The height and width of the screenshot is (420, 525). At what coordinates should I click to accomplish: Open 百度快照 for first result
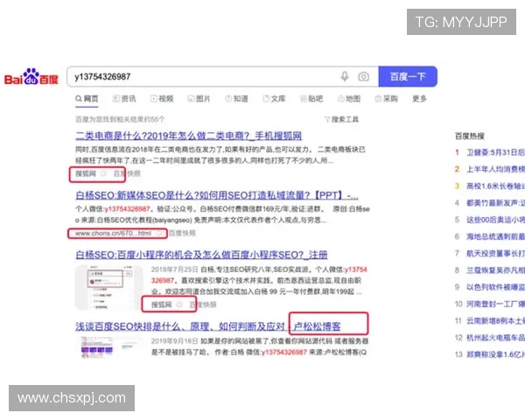(127, 173)
